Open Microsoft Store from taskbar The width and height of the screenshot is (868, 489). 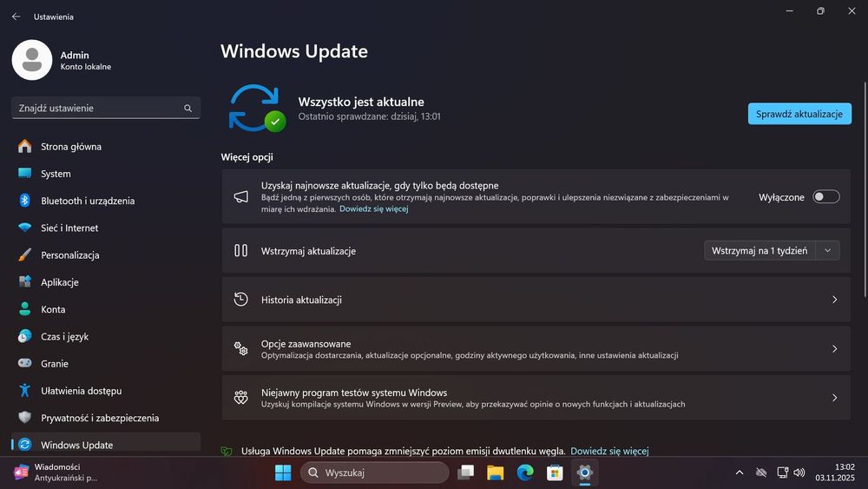[555, 472]
